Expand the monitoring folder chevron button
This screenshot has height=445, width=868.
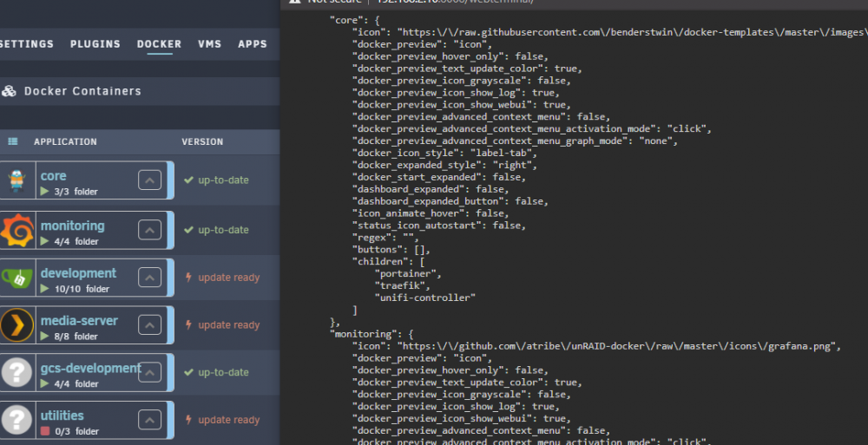coord(149,230)
